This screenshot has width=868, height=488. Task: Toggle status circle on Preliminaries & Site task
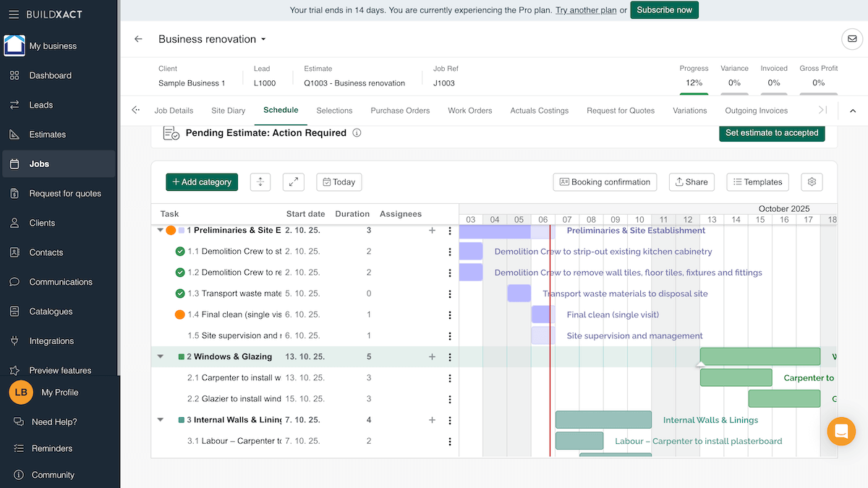pyautogui.click(x=171, y=230)
